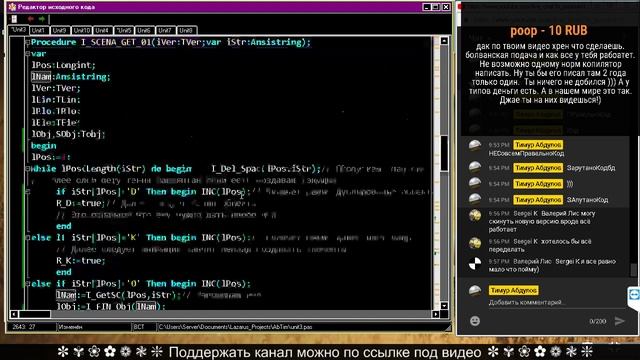Click the horizontal scrollbar thumb
Image resolution: width=640 pixels, height=360 pixels.
click(x=35, y=314)
